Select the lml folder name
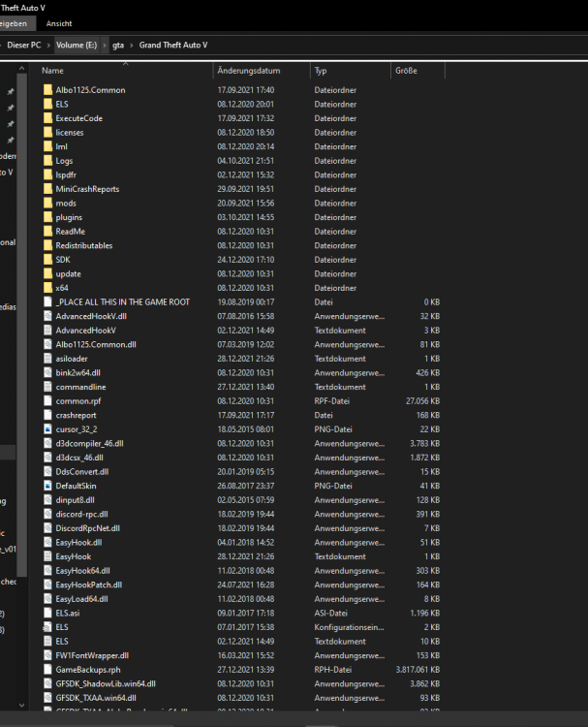 [x=62, y=146]
